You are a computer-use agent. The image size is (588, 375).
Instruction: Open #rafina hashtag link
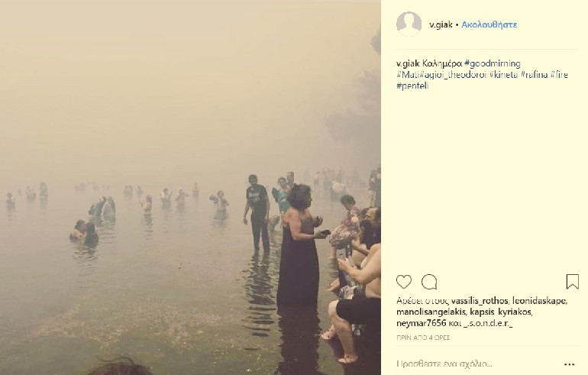pos(535,75)
